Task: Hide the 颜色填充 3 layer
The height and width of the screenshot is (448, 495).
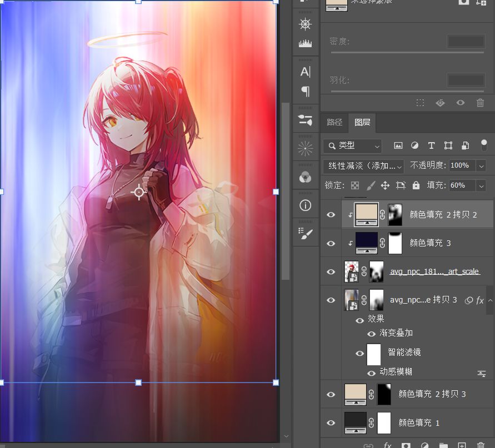Action: (x=331, y=243)
